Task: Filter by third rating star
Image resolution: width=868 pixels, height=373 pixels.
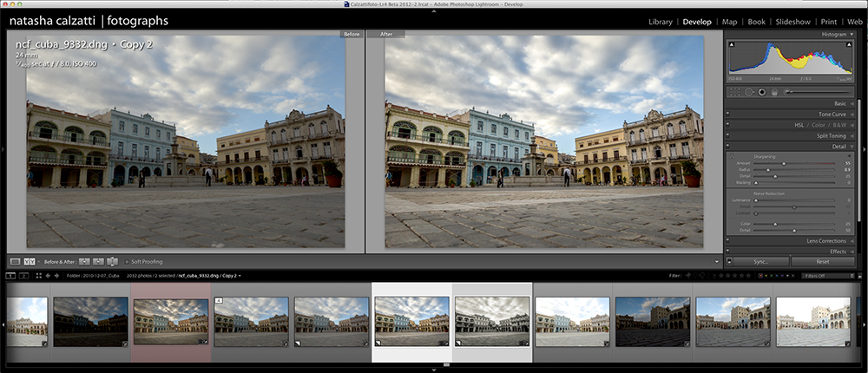Action: pos(734,275)
